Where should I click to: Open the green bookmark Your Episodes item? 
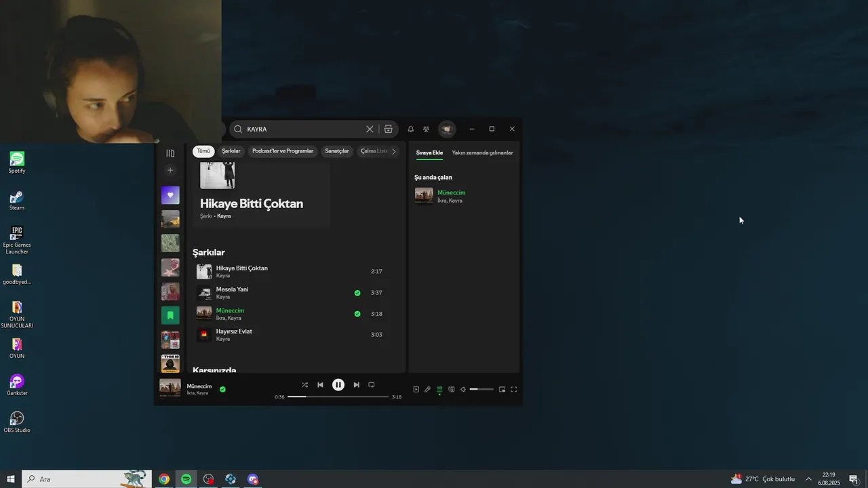(170, 315)
